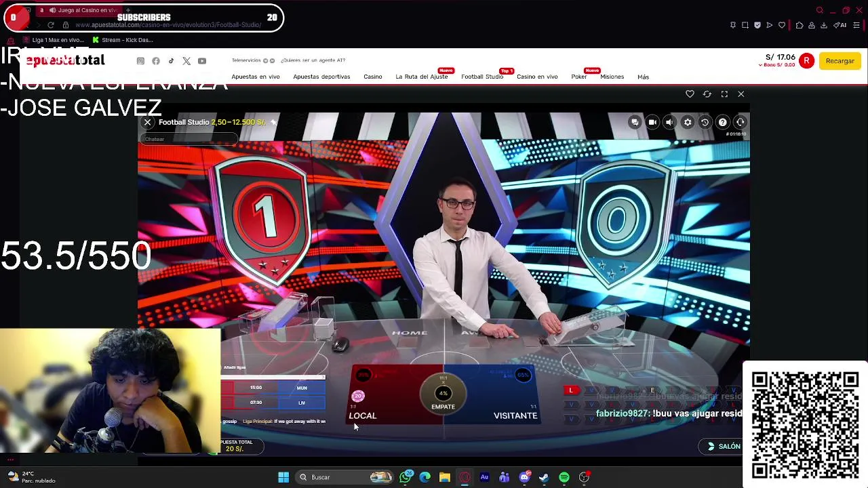
Task: Toggle the browser ad-block shield icon
Action: click(x=757, y=25)
